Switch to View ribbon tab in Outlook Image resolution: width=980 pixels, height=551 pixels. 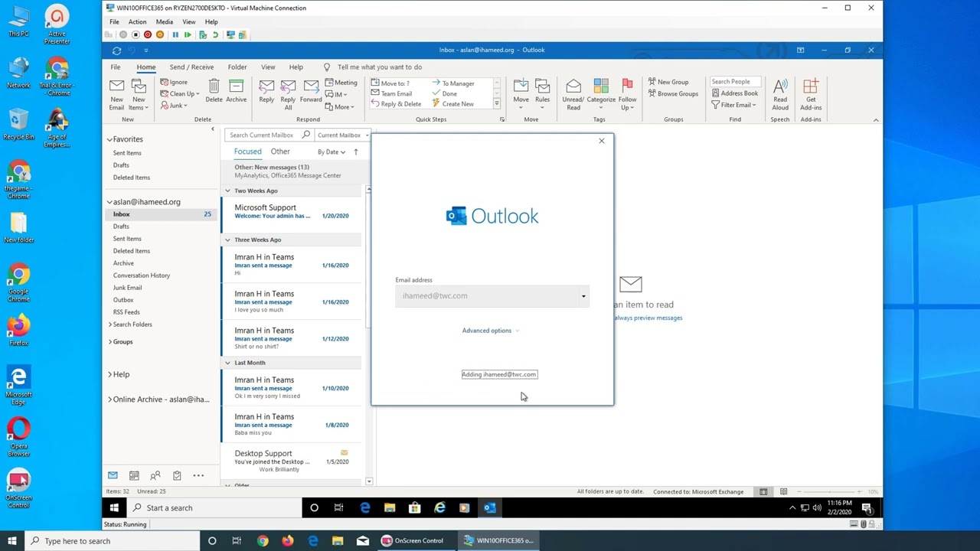(268, 67)
